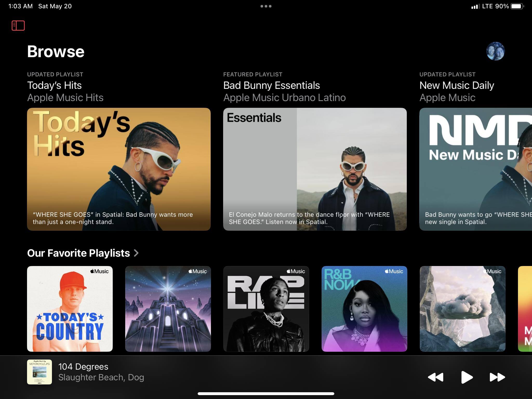Tap the battery status indicator
This screenshot has height=399, width=532.
click(517, 6)
